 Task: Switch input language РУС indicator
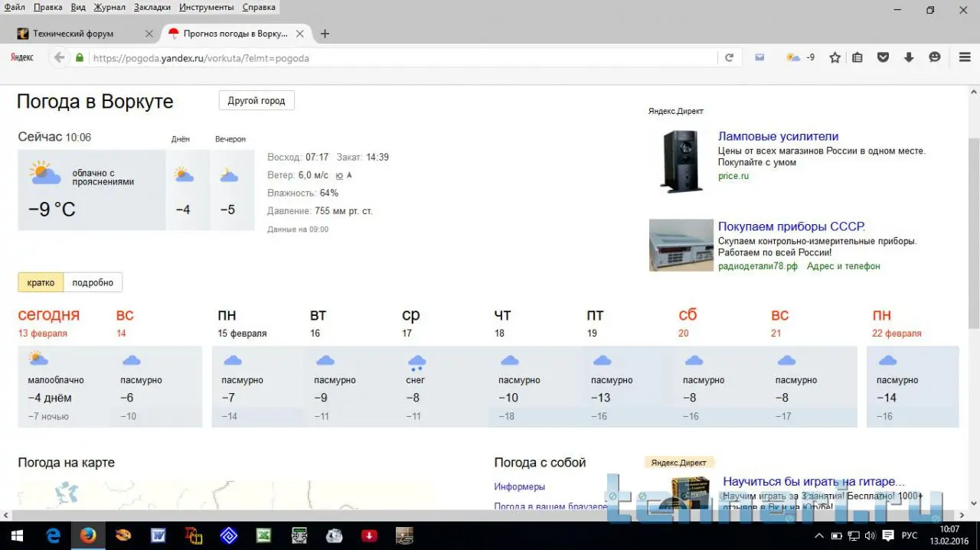910,535
